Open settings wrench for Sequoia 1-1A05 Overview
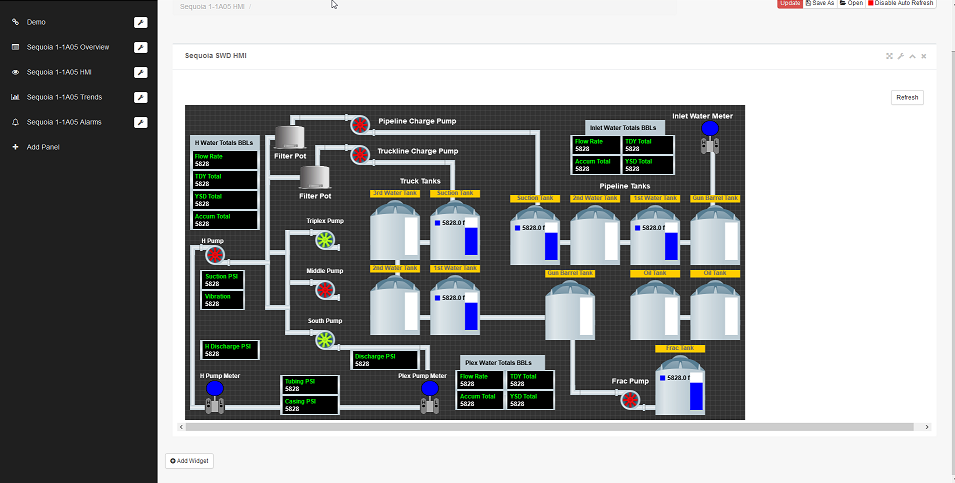 [x=141, y=47]
